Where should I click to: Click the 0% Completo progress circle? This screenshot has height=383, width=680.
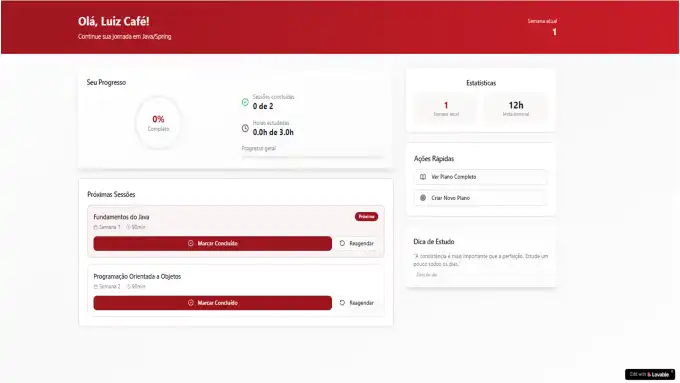pos(158,123)
